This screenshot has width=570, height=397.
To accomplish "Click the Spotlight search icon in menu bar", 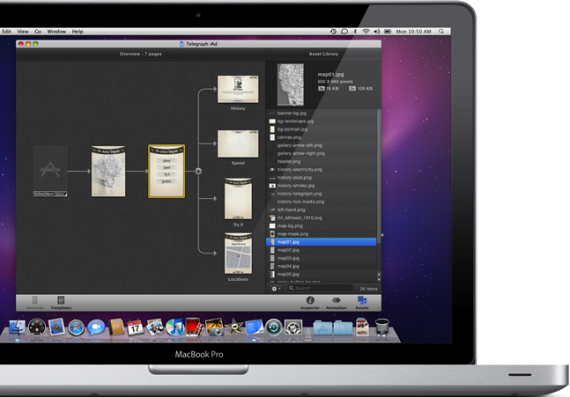I will coord(441,32).
